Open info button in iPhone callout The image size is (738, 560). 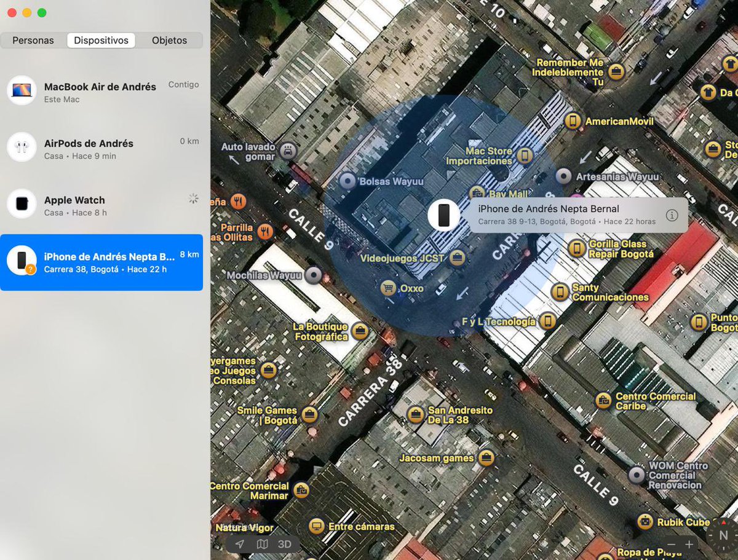tap(672, 215)
